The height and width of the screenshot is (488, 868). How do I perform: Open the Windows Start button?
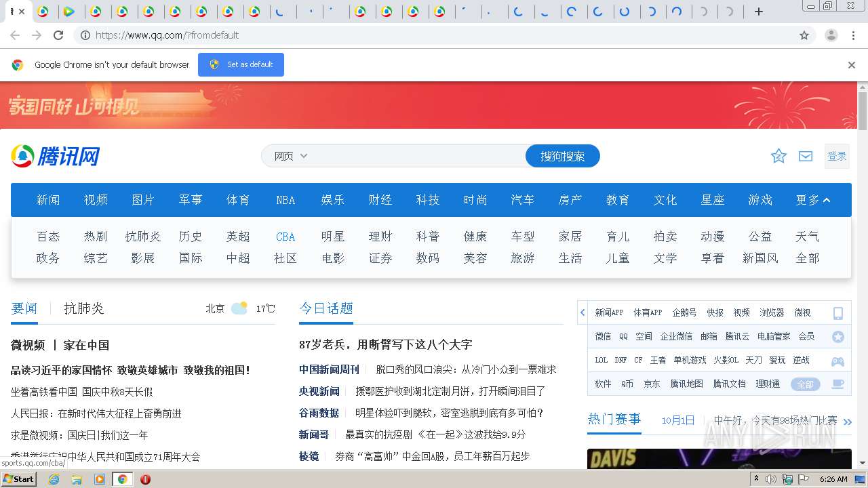tap(19, 479)
